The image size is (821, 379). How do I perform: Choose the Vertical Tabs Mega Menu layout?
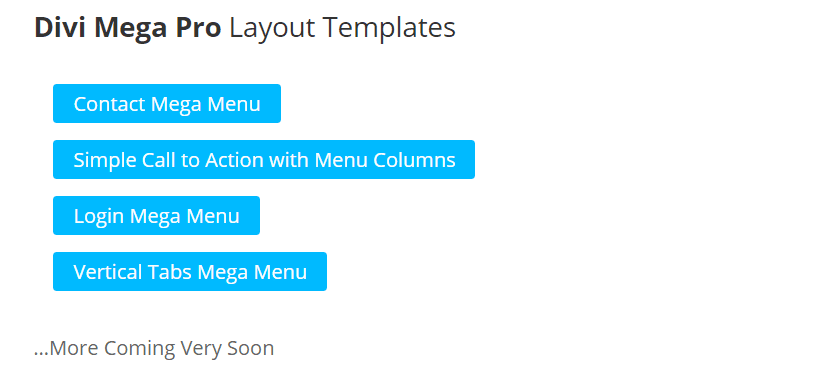pos(190,272)
